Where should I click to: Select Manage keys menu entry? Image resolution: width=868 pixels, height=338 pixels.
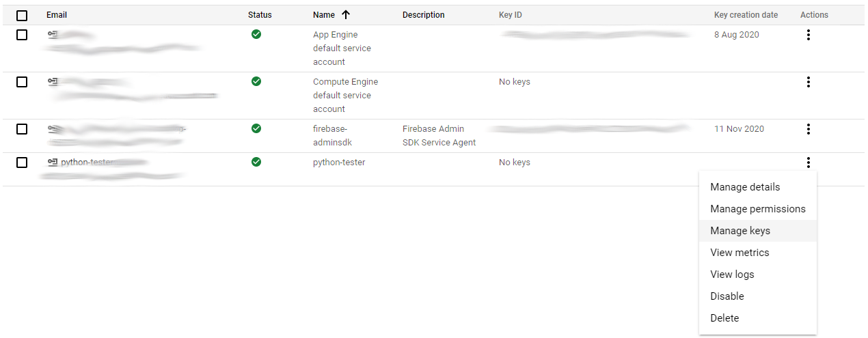[758, 231]
